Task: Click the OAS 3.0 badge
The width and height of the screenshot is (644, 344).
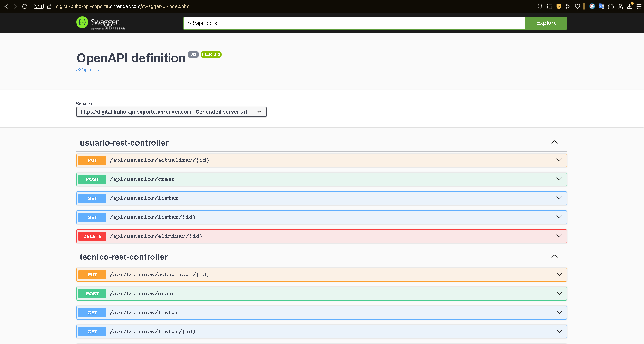Action: (211, 55)
